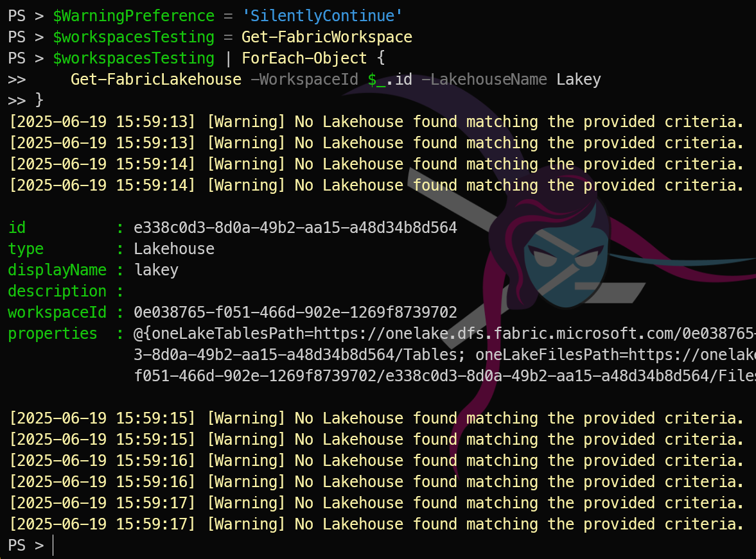Click the $WarningPreference variable on first line
Viewport: 756px width, 559px height.
point(134,16)
